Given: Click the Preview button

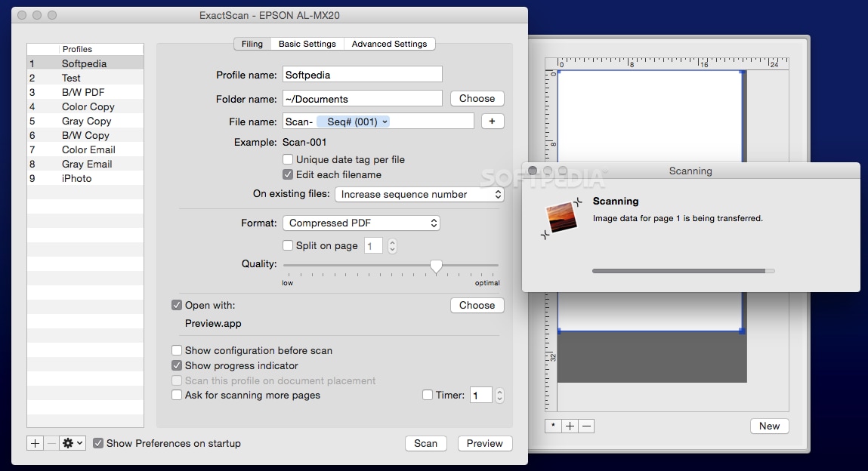Looking at the screenshot, I should (x=484, y=443).
